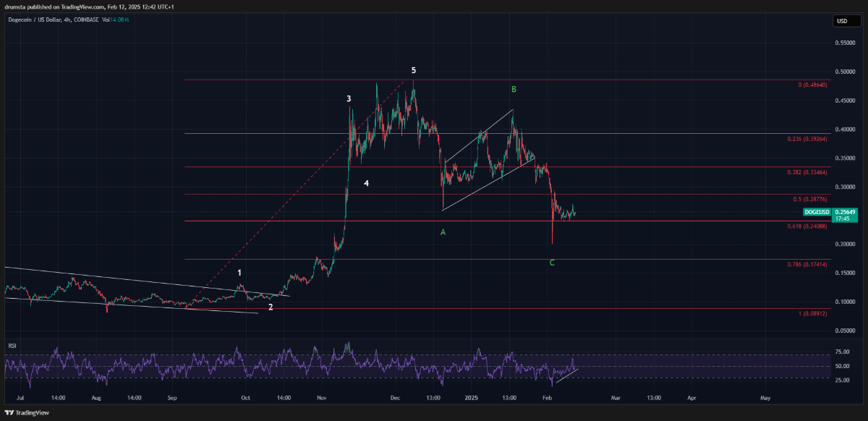Click the green wave A label

(x=443, y=232)
